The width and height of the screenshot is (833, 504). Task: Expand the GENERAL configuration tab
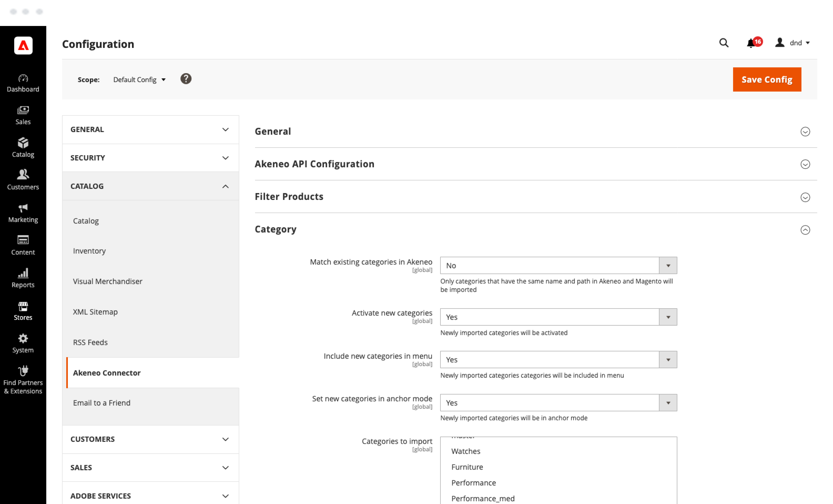coord(150,129)
